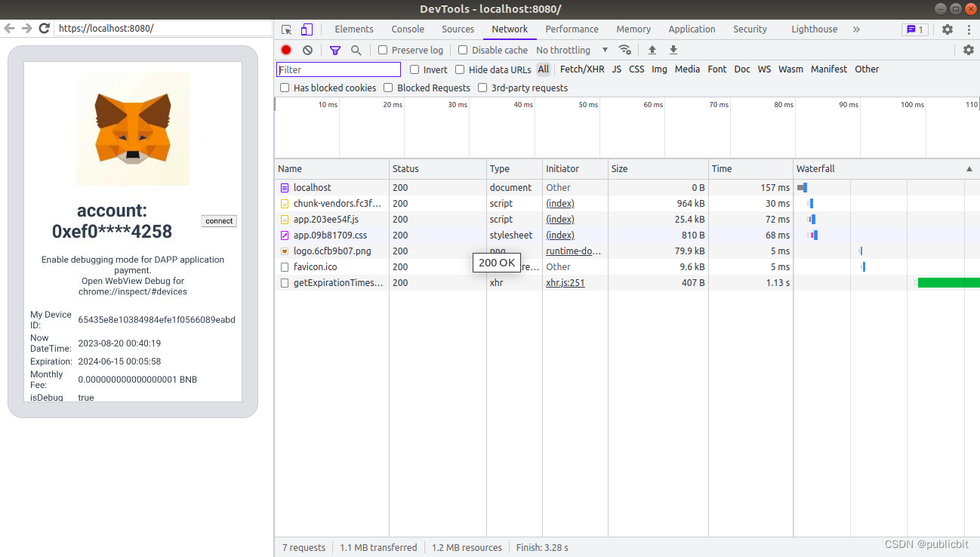Viewport: 980px width, 557px height.
Task: Open the Lighthouse tab
Action: pos(814,29)
